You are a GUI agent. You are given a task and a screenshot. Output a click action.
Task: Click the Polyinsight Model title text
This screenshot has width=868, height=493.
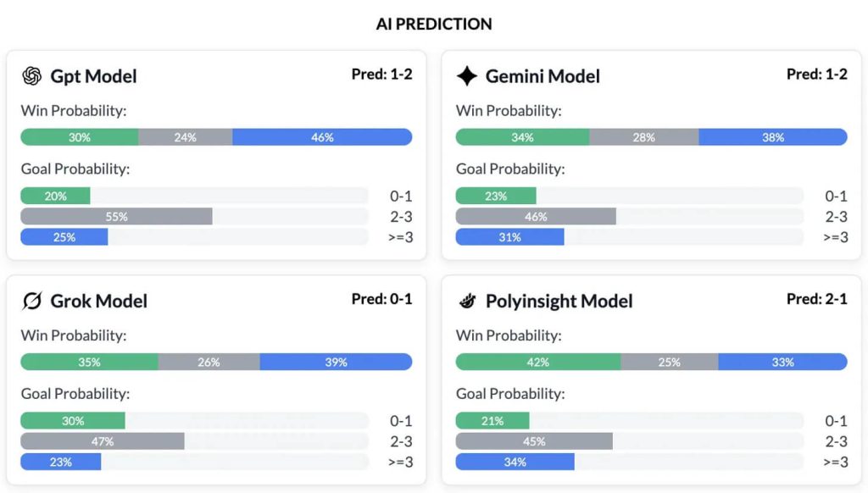[559, 301]
